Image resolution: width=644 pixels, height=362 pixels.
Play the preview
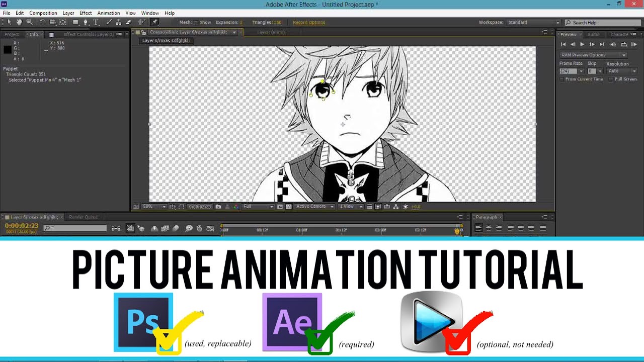582,45
